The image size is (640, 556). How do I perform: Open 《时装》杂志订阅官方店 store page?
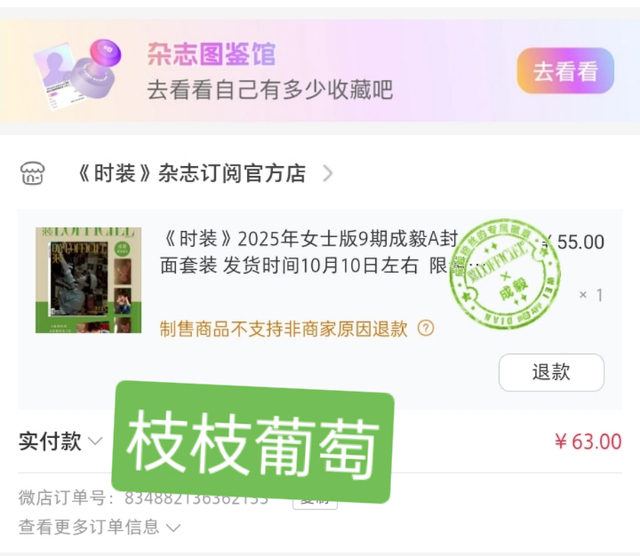[191, 173]
